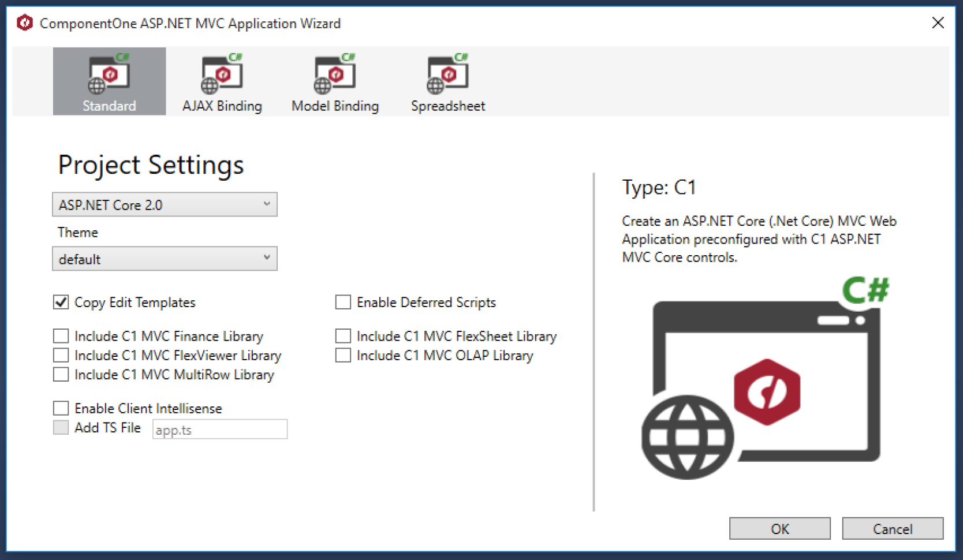This screenshot has width=963, height=560.
Task: Check Include C1 MVC Finance Library
Action: click(x=61, y=335)
